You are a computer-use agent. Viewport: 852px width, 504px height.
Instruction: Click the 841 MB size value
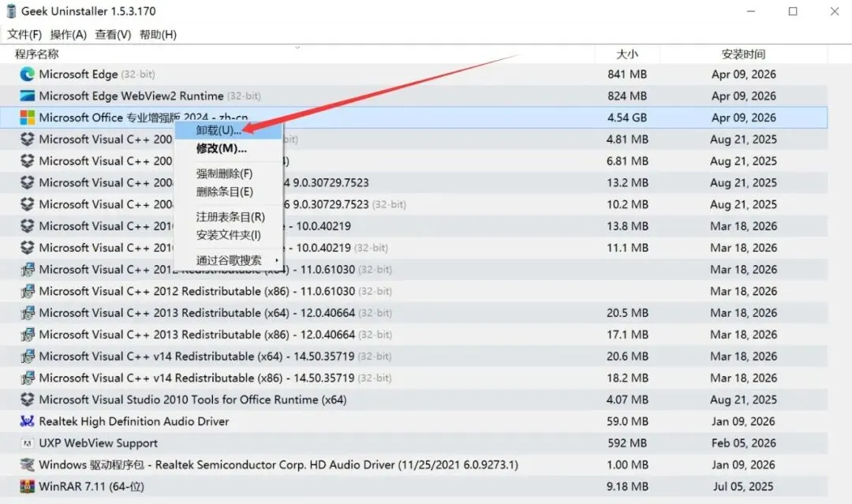(627, 74)
